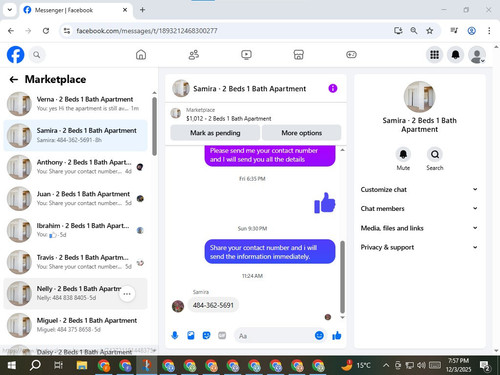Click the Mark as pending button
Screen dimensions: 500x375
(x=215, y=133)
